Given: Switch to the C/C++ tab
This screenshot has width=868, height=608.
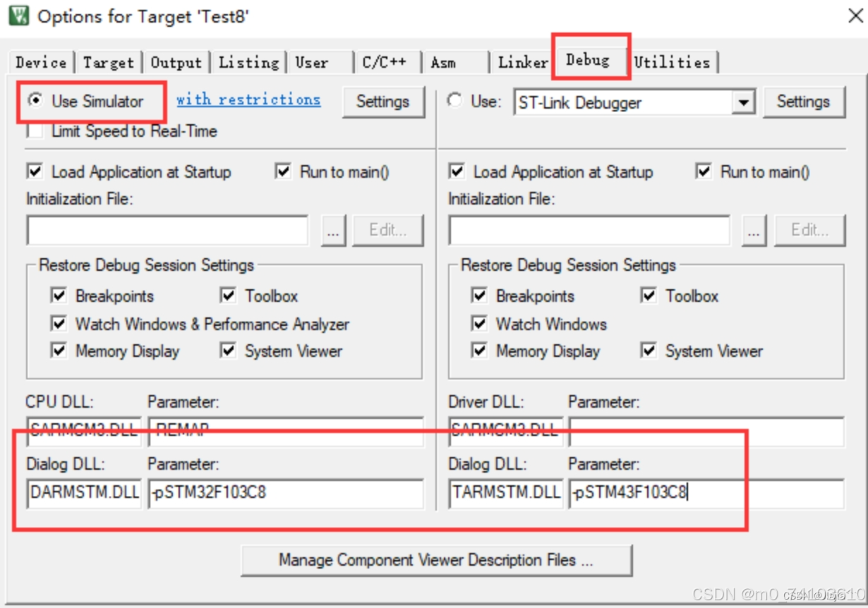Looking at the screenshot, I should point(385,62).
